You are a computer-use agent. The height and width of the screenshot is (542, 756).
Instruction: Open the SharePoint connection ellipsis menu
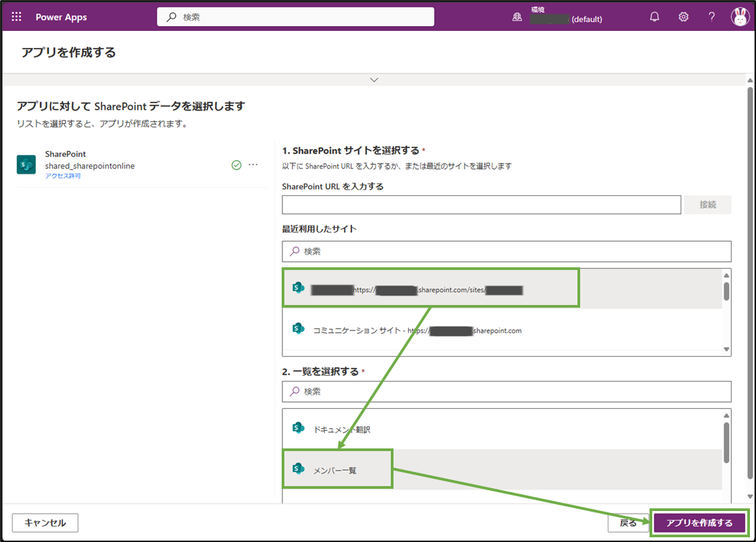pyautogui.click(x=253, y=165)
